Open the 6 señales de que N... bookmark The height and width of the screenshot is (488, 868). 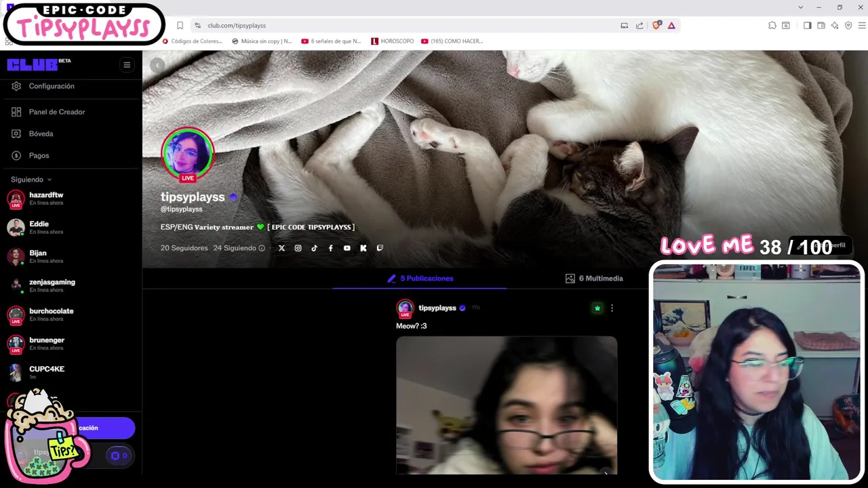click(x=332, y=41)
